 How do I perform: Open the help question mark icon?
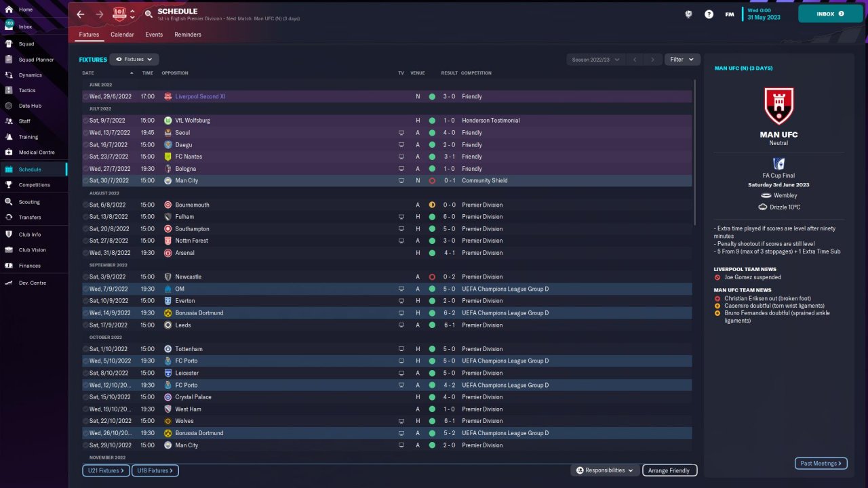click(709, 14)
